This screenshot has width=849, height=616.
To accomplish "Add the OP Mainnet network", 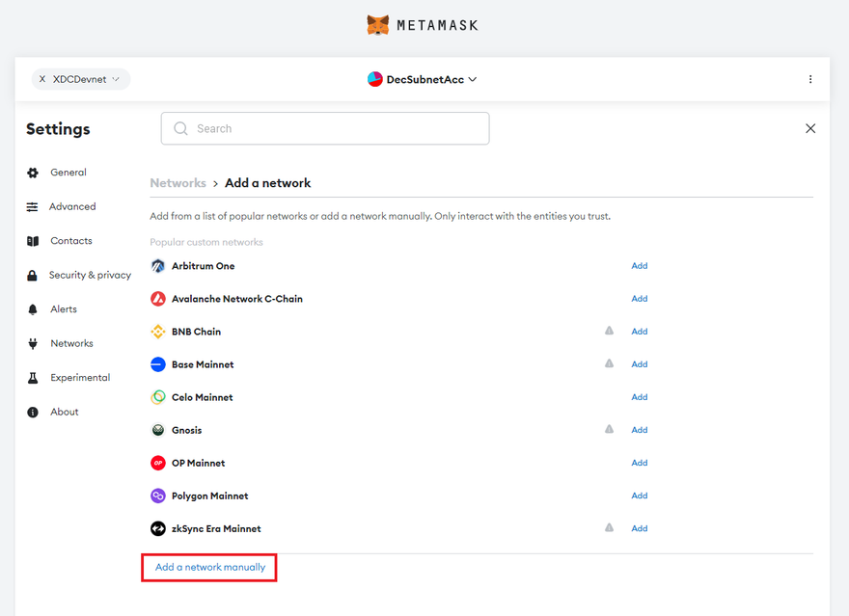I will point(639,463).
